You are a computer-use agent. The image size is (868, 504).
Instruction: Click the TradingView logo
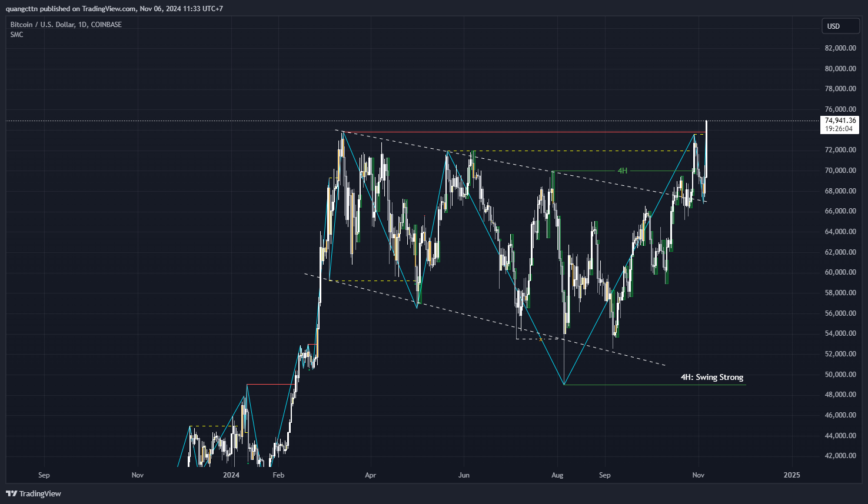pyautogui.click(x=34, y=493)
